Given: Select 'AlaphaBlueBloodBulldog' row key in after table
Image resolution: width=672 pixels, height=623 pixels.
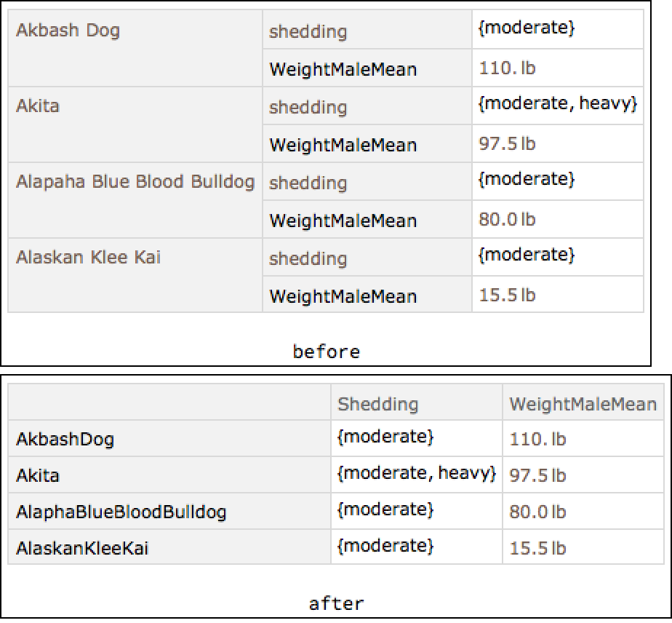Looking at the screenshot, I should coord(121,512).
